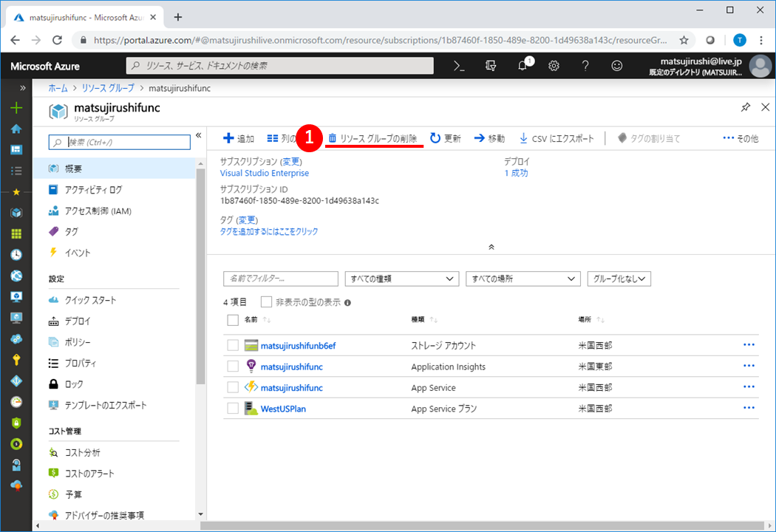The height and width of the screenshot is (532, 776).
Task: Select 概要 in the resource menu
Action: pyautogui.click(x=115, y=168)
